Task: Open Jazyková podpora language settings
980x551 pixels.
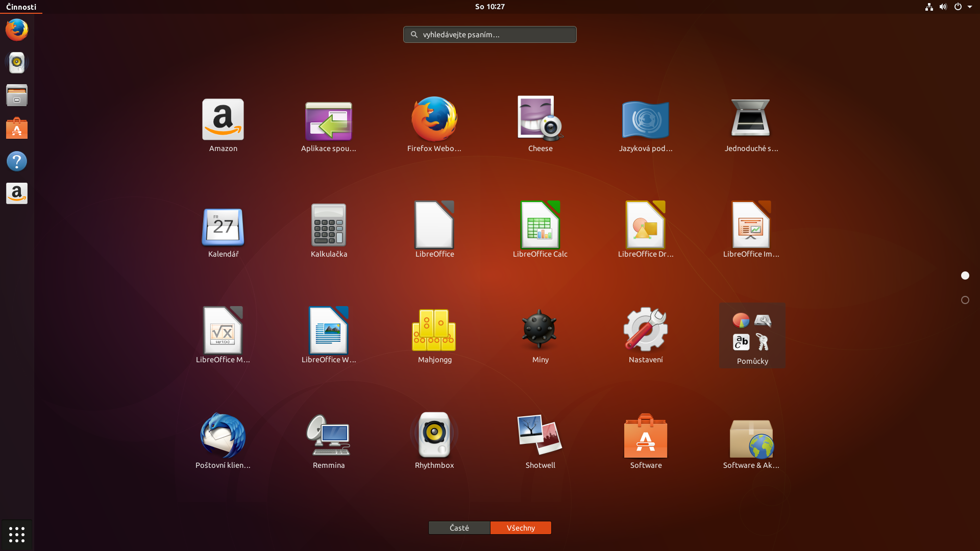Action: coord(646,125)
